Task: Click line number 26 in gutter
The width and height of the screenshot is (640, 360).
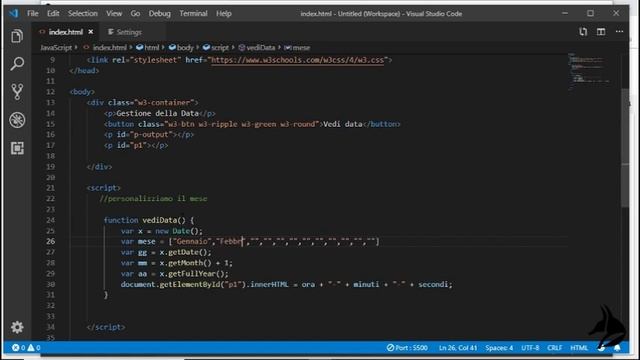Action: pyautogui.click(x=50, y=241)
